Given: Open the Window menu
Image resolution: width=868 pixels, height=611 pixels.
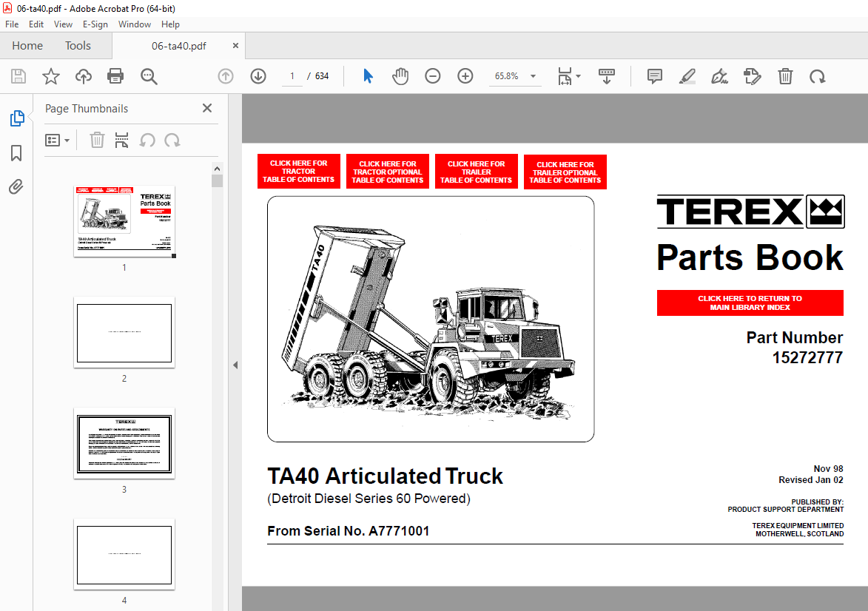Looking at the screenshot, I should click(135, 24).
